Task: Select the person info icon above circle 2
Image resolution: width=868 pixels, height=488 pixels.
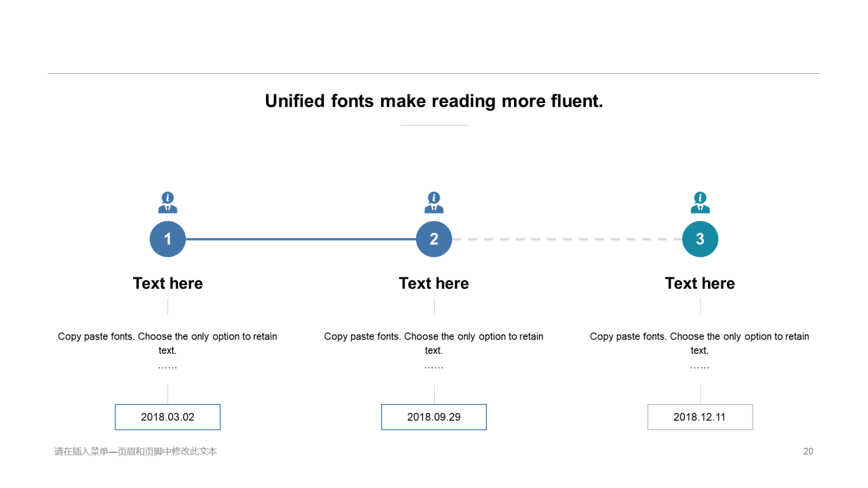Action: coord(434,203)
